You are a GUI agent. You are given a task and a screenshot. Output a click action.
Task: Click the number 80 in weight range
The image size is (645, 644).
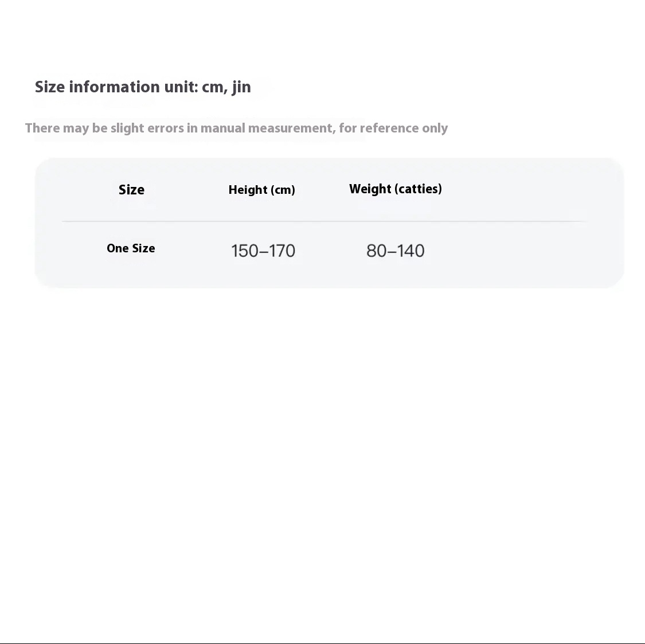pos(376,251)
